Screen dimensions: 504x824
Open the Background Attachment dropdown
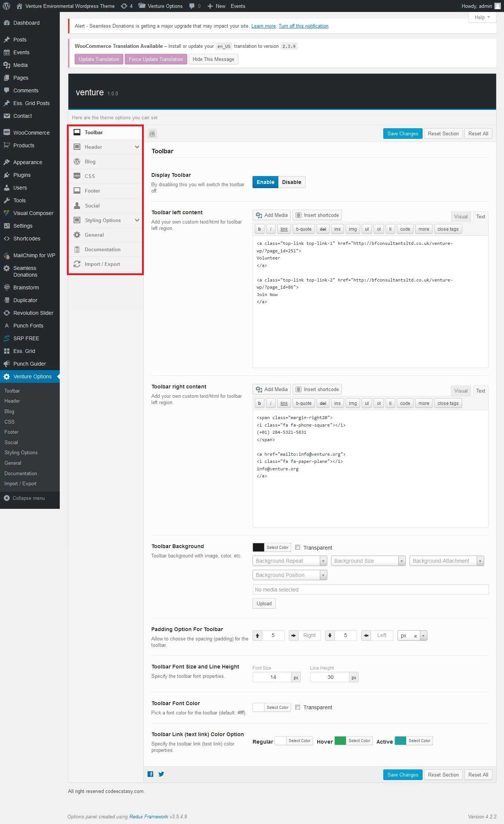[x=446, y=561]
